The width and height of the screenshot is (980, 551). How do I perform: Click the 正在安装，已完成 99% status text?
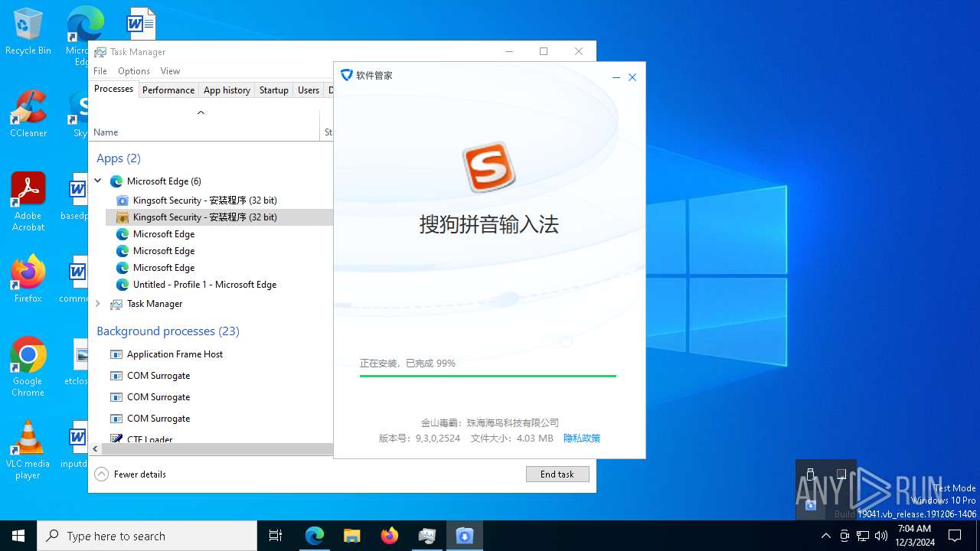407,364
